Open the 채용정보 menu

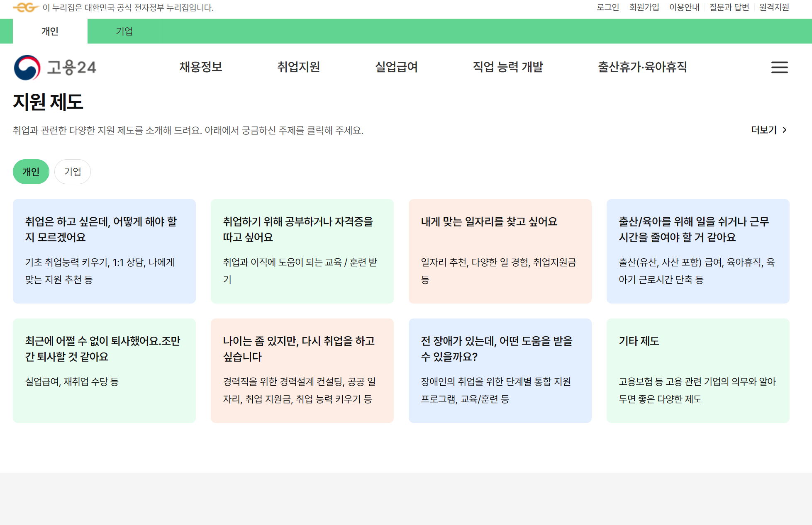201,67
